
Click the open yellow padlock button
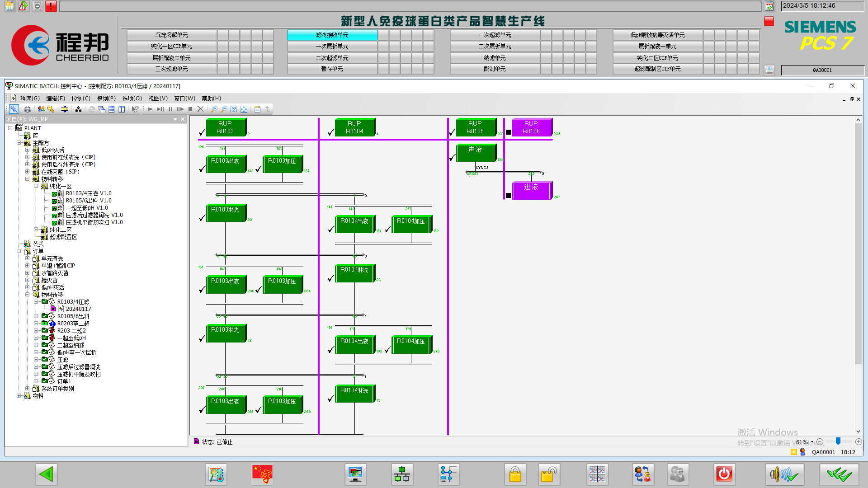549,474
